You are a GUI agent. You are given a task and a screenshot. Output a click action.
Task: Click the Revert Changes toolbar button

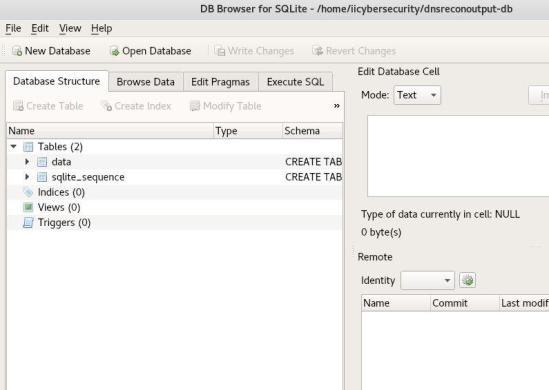click(354, 51)
